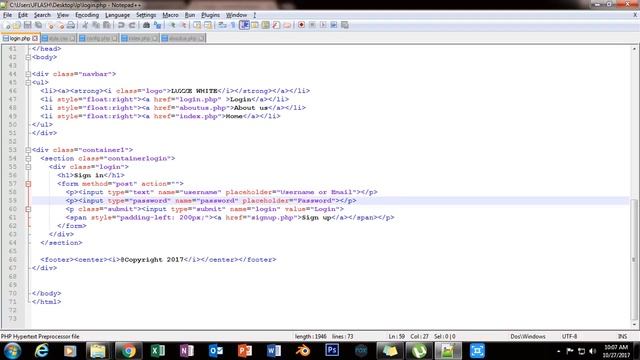
Task: Collapse the container1 div fold on line 53
Action: [x=28, y=150]
